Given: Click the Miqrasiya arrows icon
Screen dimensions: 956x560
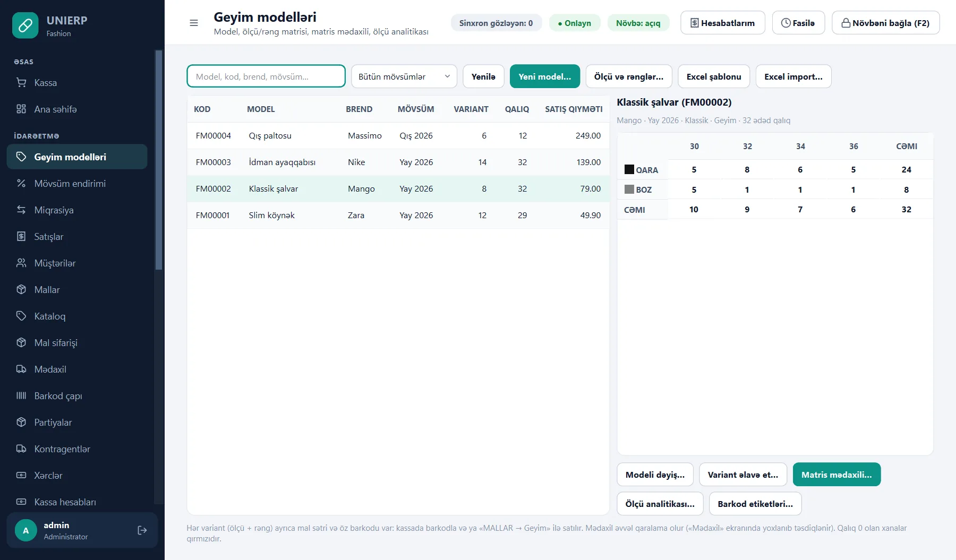Looking at the screenshot, I should pyautogui.click(x=21, y=210).
